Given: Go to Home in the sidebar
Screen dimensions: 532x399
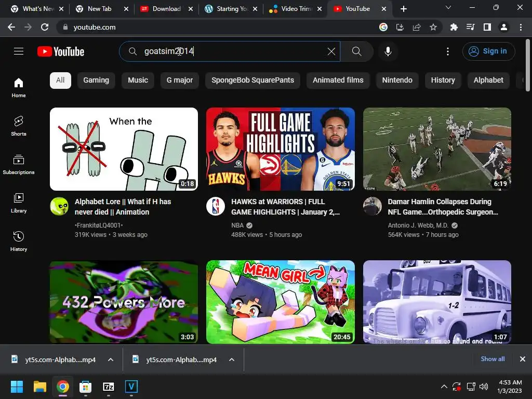Looking at the screenshot, I should point(19,87).
